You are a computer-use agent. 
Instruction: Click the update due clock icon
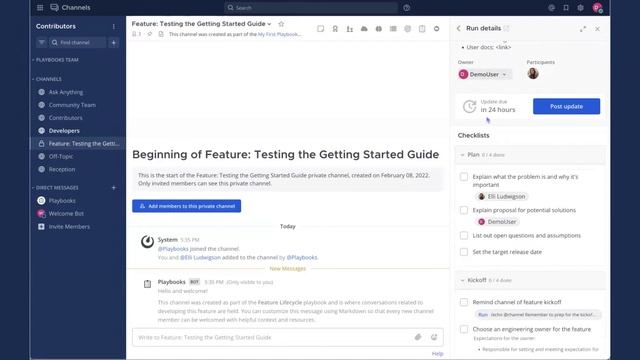pos(469,107)
